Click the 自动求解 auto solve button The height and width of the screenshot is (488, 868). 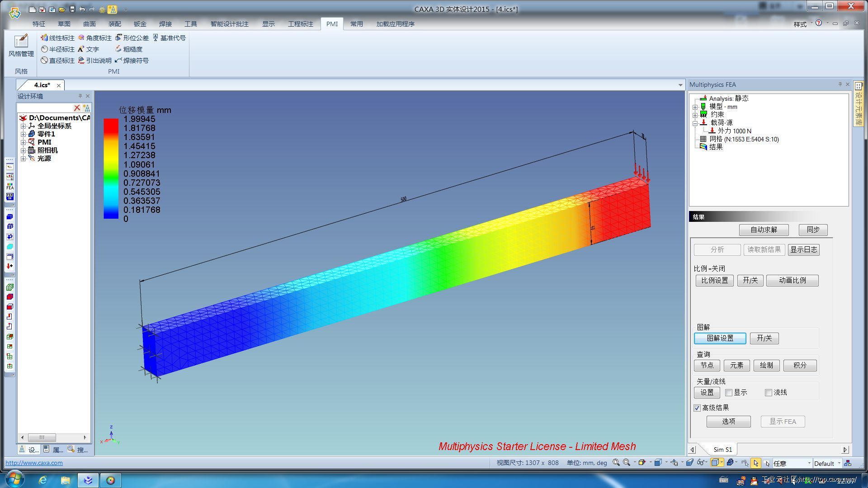point(764,230)
